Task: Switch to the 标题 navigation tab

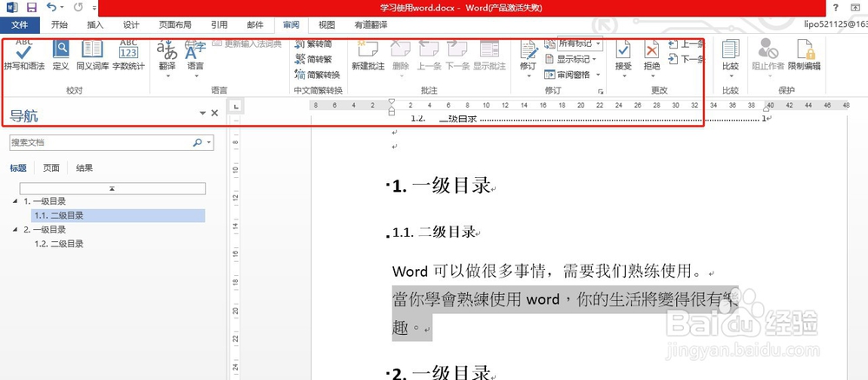Action: [18, 168]
